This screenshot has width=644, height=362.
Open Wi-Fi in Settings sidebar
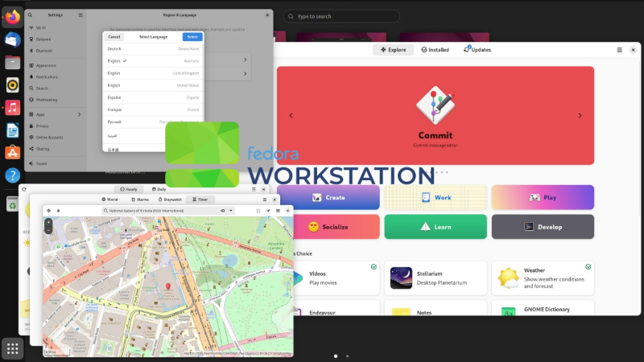55,28
